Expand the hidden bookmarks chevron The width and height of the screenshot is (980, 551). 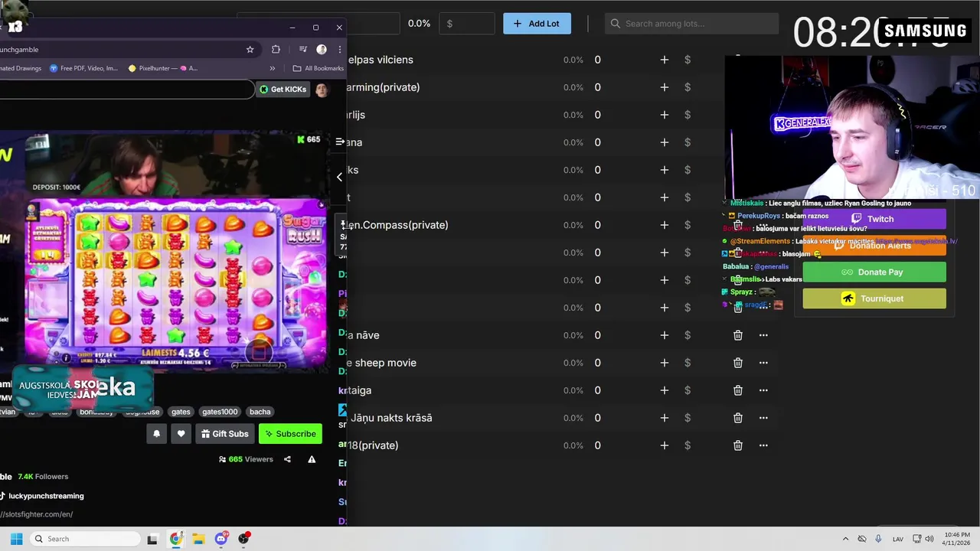point(272,68)
